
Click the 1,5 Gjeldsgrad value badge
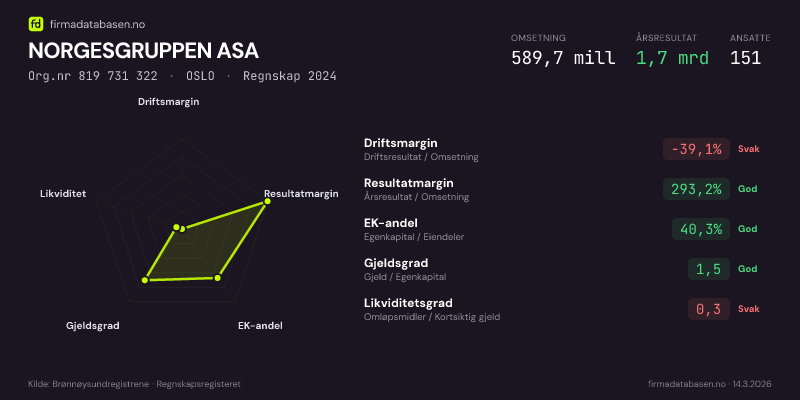click(708, 269)
